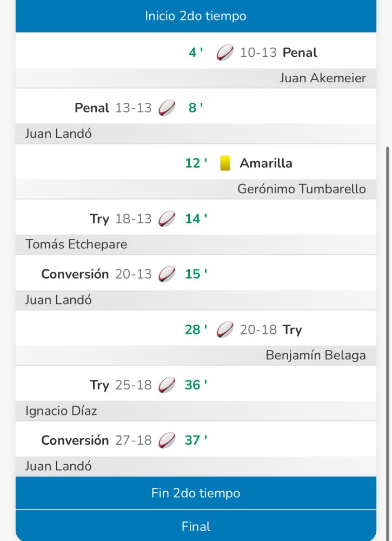
Task: Tap the yellow card icon at 12'
Action: tap(225, 163)
